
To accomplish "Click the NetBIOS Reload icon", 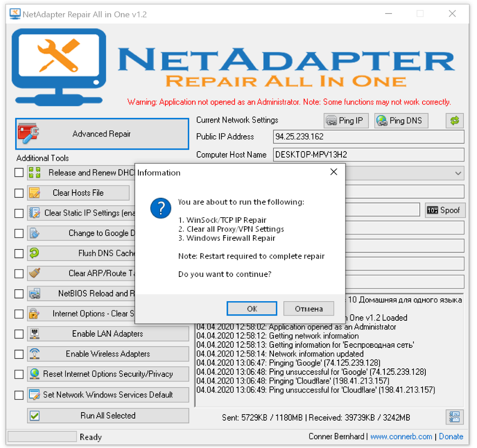I will coord(35,294).
